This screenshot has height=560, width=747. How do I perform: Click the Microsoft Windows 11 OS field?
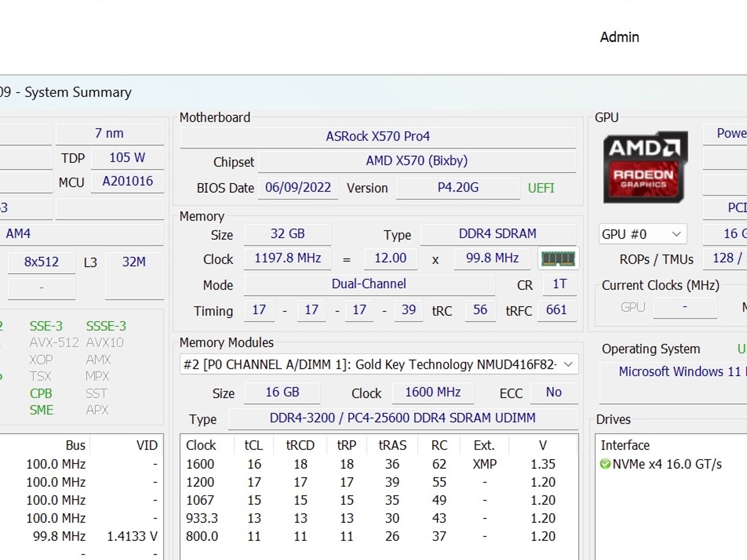click(x=673, y=383)
